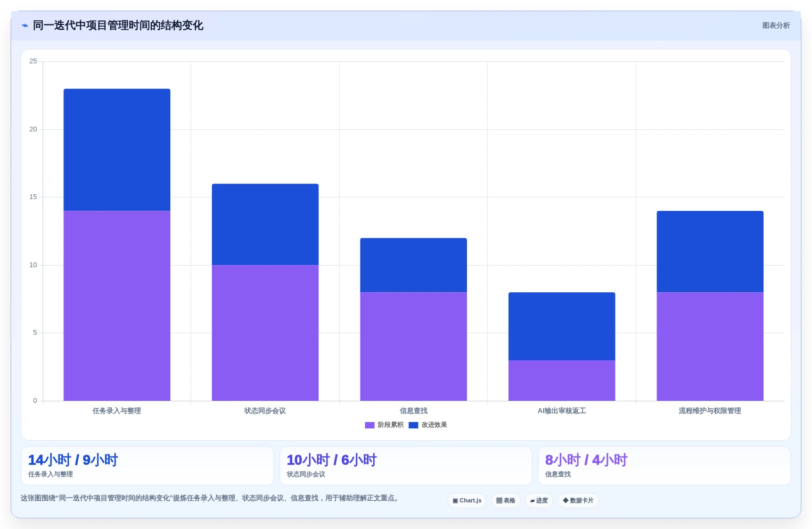Click the blue segment of 信息查找 bar
812x529 pixels.
coord(414,265)
